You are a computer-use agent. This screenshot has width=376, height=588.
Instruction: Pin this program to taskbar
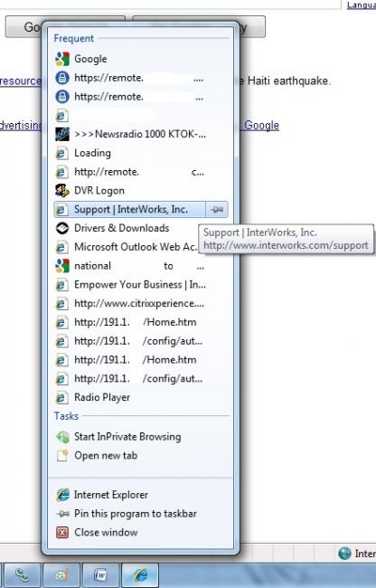(x=141, y=514)
